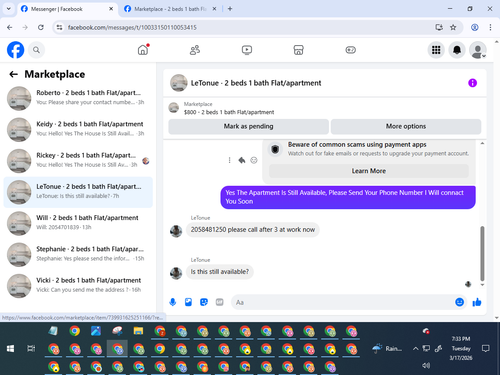Click the voice clip microphone icon

173,302
